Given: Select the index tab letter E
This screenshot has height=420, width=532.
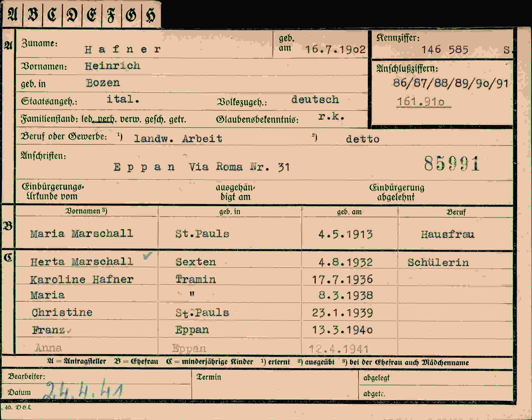Looking at the screenshot, I should click(92, 14).
